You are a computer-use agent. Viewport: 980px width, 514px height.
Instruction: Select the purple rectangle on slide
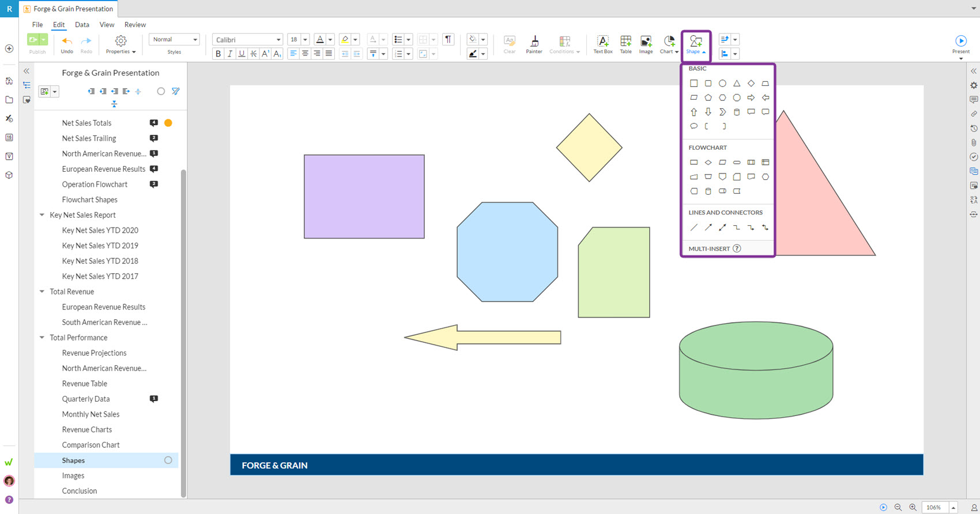point(364,196)
